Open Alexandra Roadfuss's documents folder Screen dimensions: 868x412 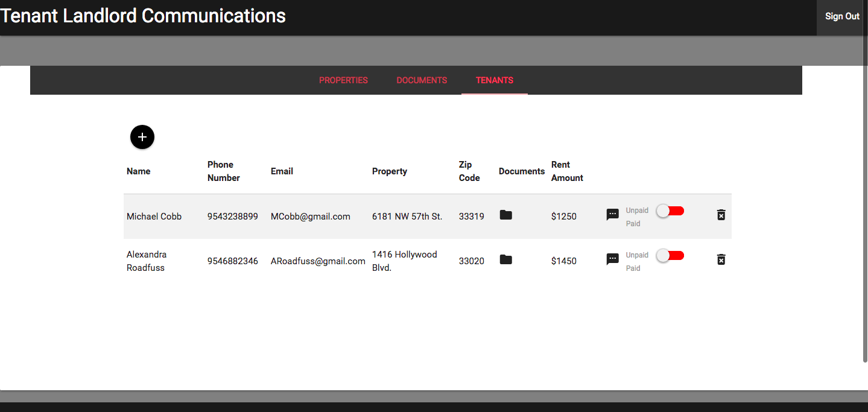click(505, 259)
